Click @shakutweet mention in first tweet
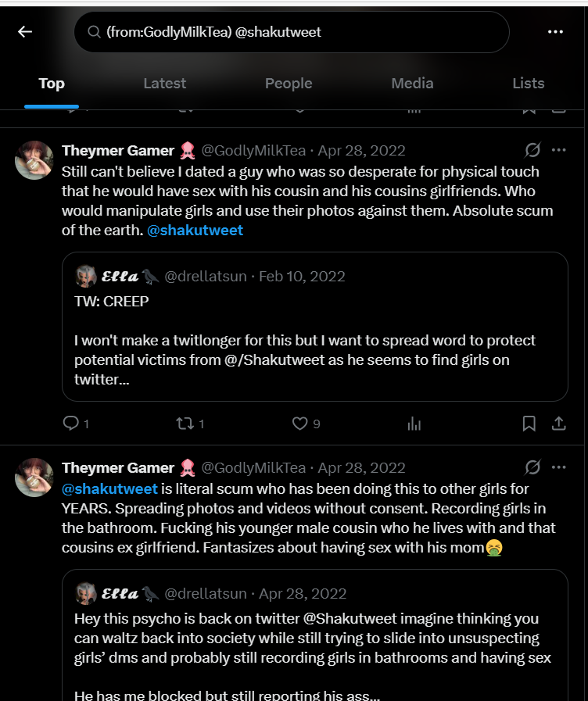Viewport: 588px width, 701px height. point(195,230)
